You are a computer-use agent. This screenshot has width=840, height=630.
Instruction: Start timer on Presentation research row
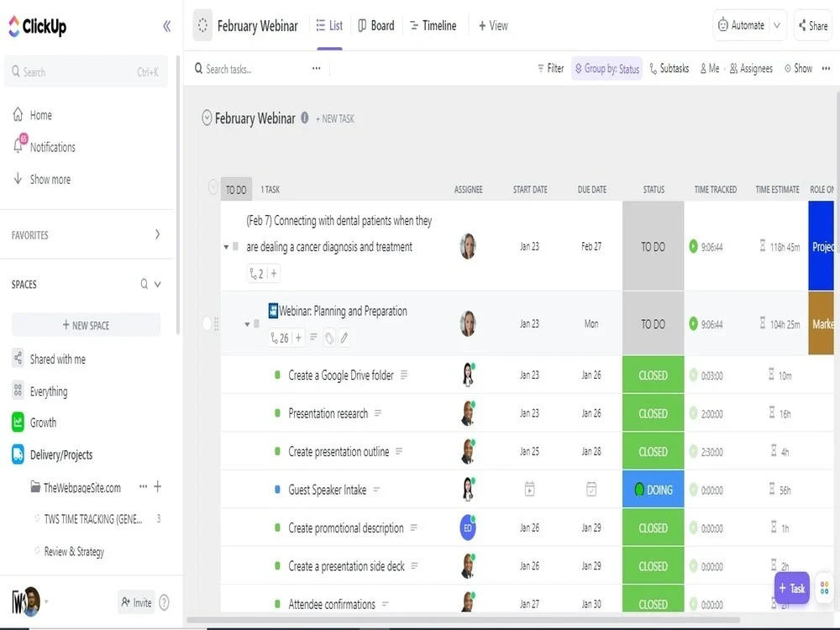click(x=693, y=413)
